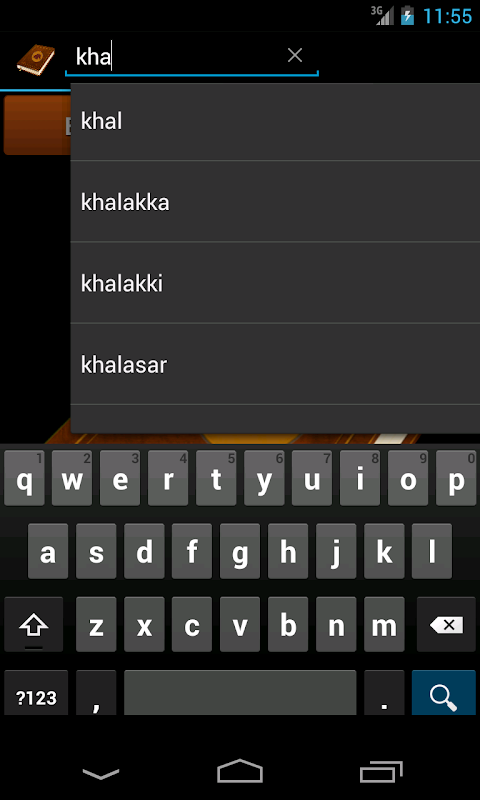Tap the dictionary book app icon
This screenshot has height=800, width=480.
coord(35,60)
